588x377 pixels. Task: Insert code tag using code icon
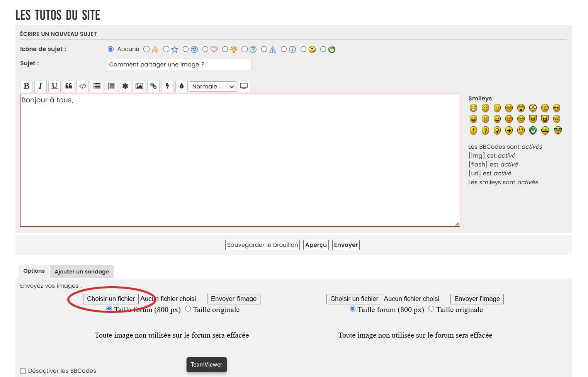83,86
